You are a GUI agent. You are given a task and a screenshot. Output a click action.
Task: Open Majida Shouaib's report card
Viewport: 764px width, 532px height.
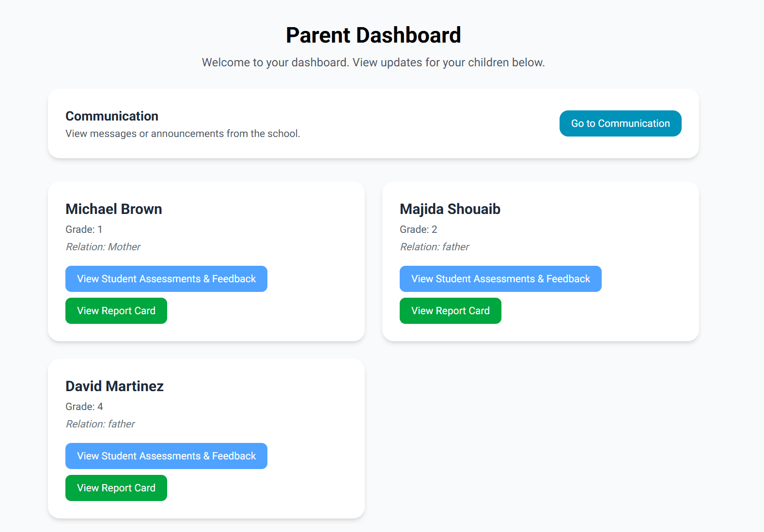451,311
